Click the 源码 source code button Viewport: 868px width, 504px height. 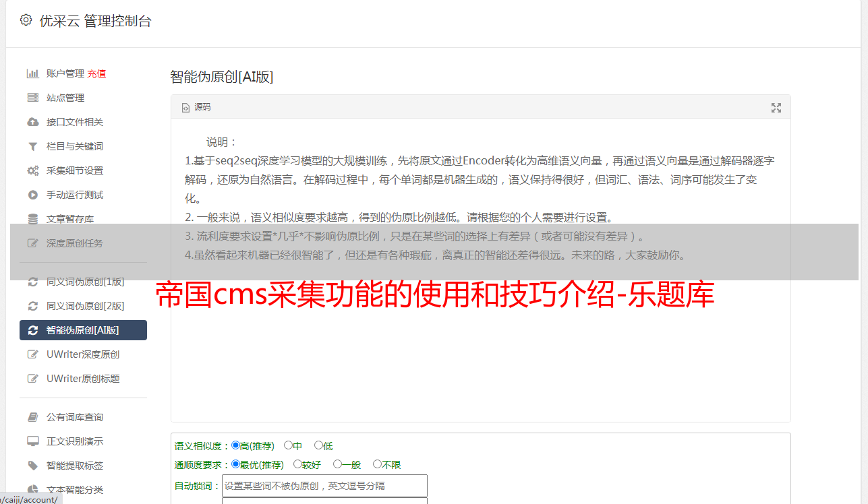196,107
